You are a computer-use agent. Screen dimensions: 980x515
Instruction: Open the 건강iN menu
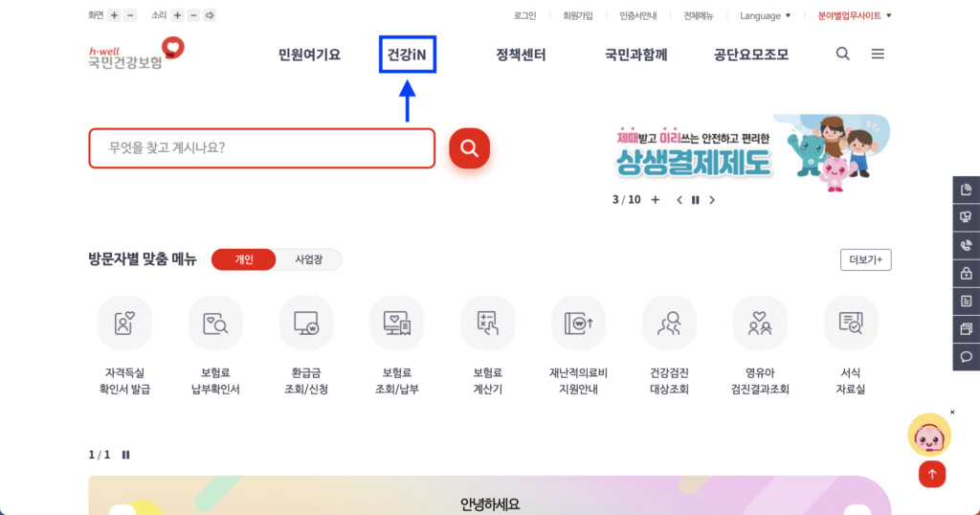point(407,55)
